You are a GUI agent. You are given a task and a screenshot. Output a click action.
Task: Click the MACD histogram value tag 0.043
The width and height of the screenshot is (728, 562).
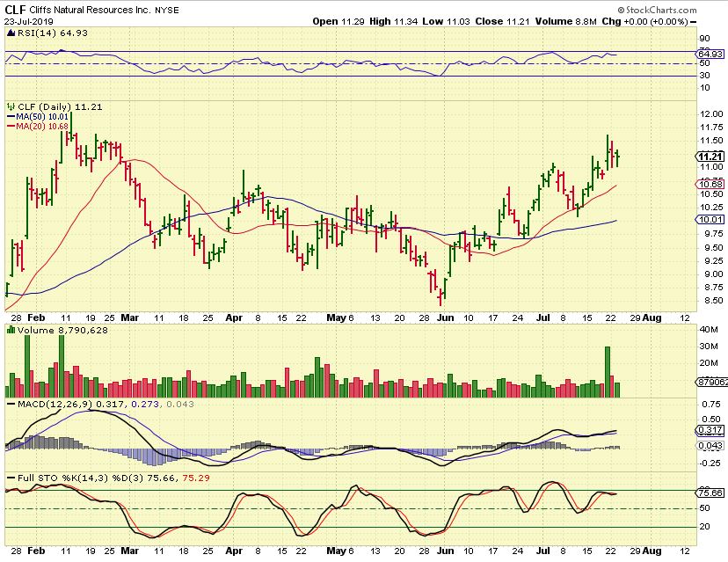click(x=710, y=445)
